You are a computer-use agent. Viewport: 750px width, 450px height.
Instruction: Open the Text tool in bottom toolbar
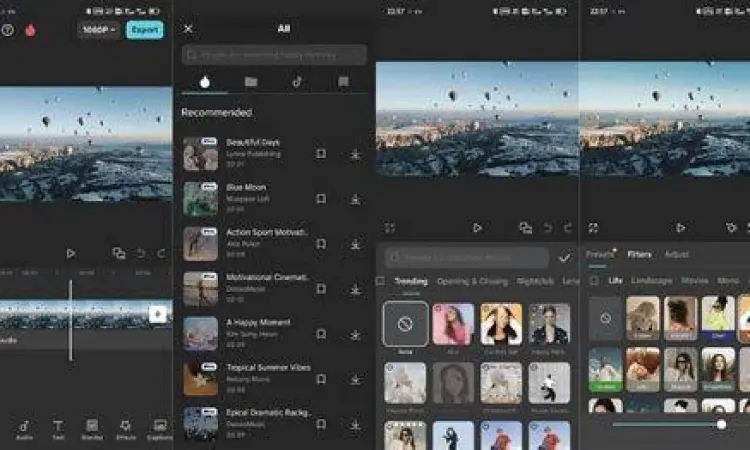tap(58, 430)
